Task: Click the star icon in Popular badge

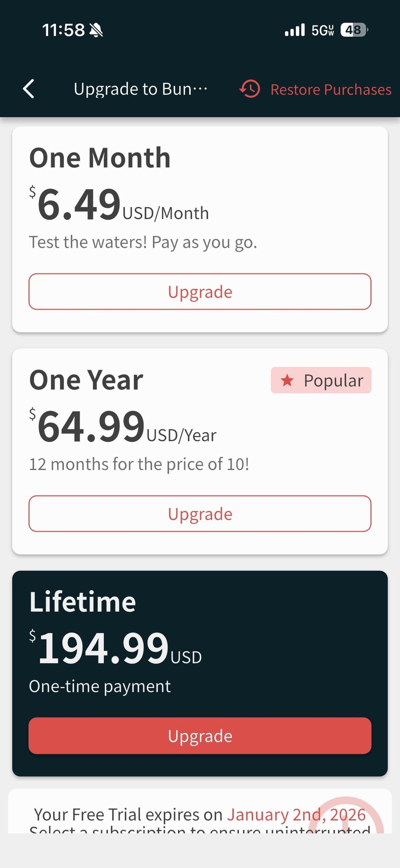Action: pyautogui.click(x=287, y=380)
